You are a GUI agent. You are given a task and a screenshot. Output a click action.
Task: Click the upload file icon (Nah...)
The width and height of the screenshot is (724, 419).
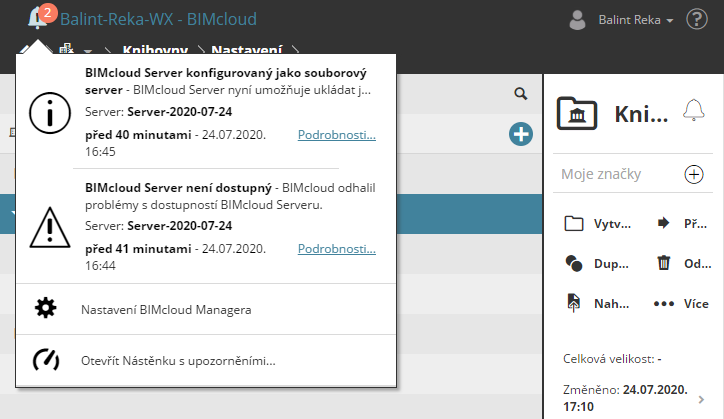coord(574,303)
